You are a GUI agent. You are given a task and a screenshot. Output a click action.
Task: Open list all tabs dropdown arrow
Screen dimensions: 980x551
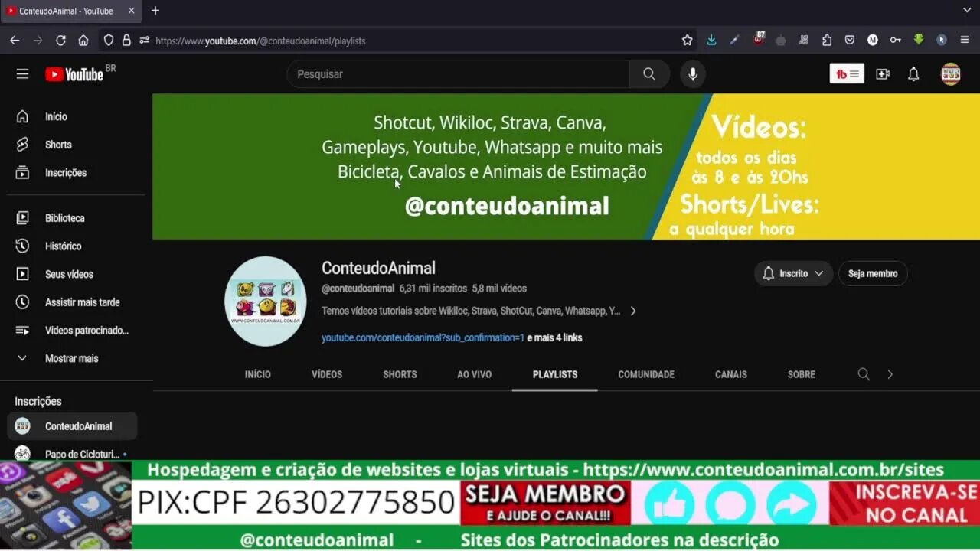click(x=967, y=11)
